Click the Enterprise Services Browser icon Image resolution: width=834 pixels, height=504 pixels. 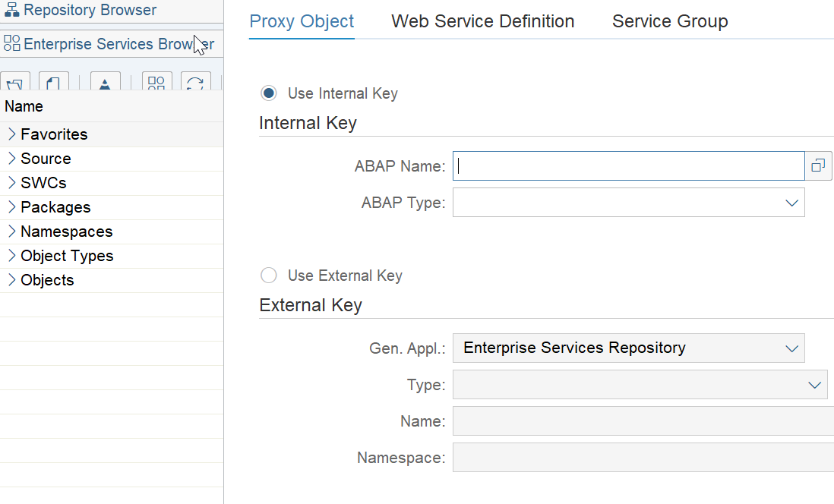click(11, 43)
